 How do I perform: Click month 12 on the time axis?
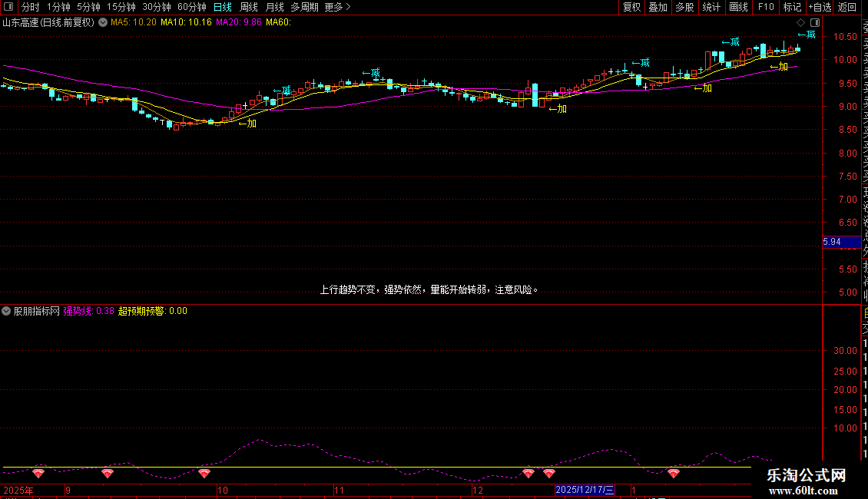point(477,490)
